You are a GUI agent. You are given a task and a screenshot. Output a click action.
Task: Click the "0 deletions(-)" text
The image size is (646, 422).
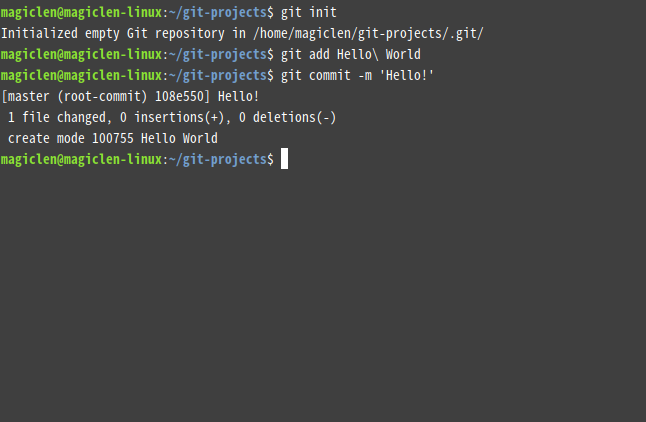click(x=288, y=117)
